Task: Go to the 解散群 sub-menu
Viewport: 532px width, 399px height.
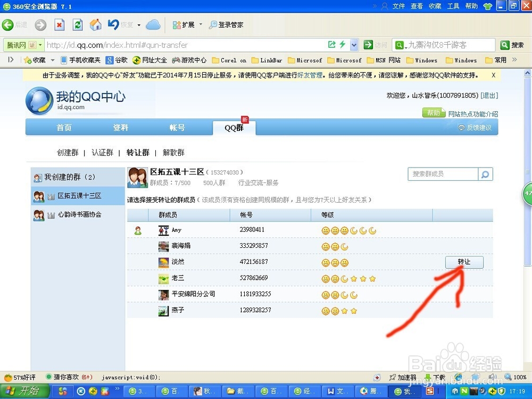Action: (173, 153)
